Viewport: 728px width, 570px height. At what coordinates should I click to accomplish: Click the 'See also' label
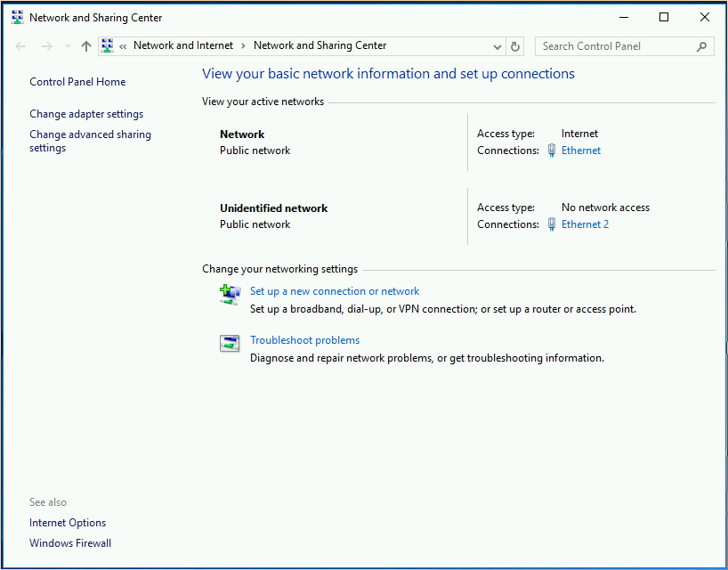[x=48, y=502]
